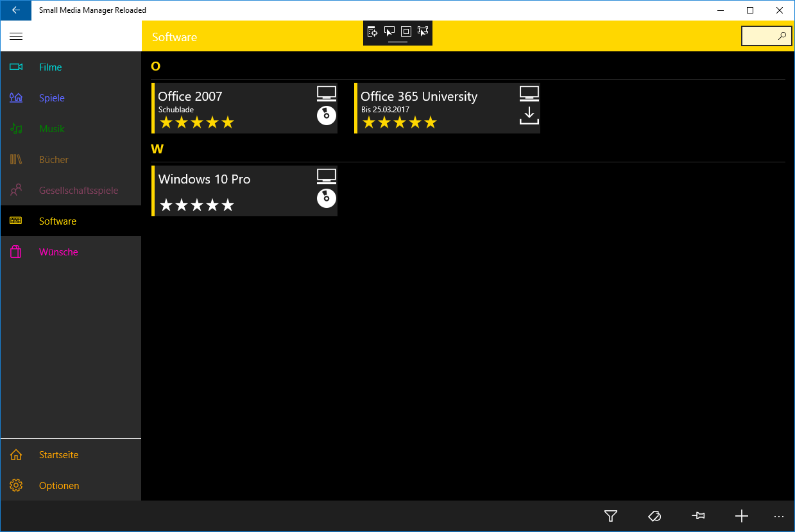The height and width of the screenshot is (532, 795).
Task: Click the pin icon in the bottom bar
Action: (698, 516)
